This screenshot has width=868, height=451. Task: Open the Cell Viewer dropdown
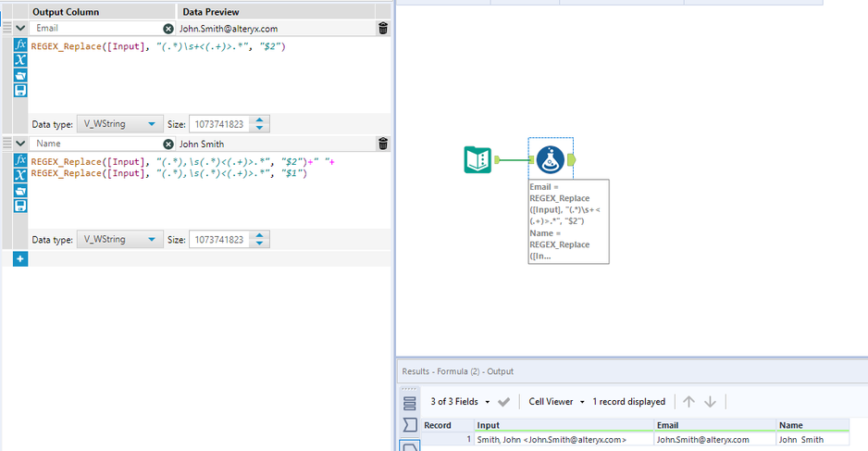click(x=556, y=402)
